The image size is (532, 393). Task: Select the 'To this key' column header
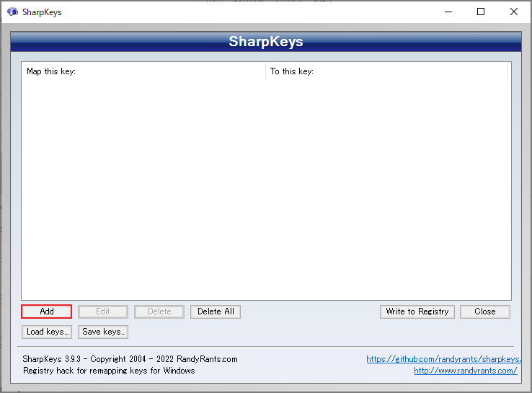pyautogui.click(x=387, y=71)
